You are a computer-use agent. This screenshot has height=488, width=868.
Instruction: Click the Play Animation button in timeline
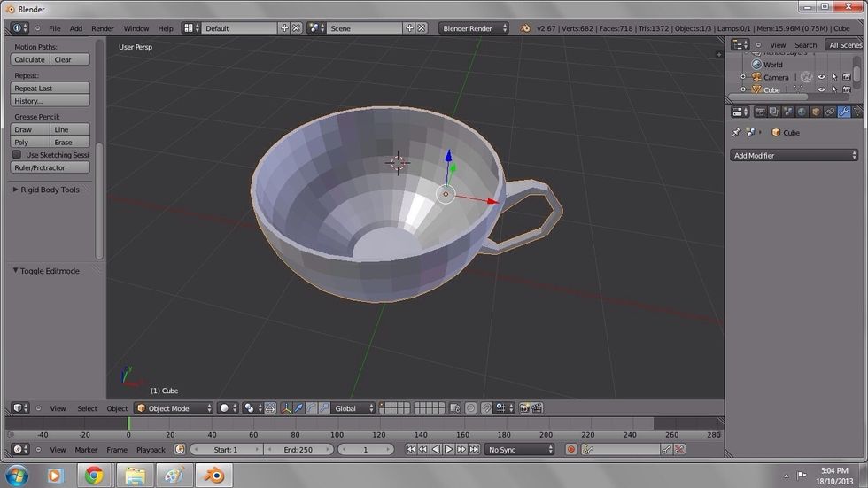click(448, 450)
